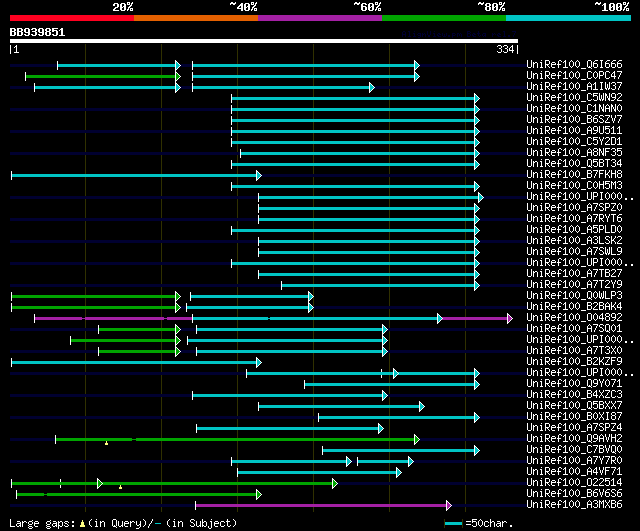Open hit UniRef100_B6SZV7
640x531 pixels.
pyautogui.click(x=574, y=120)
